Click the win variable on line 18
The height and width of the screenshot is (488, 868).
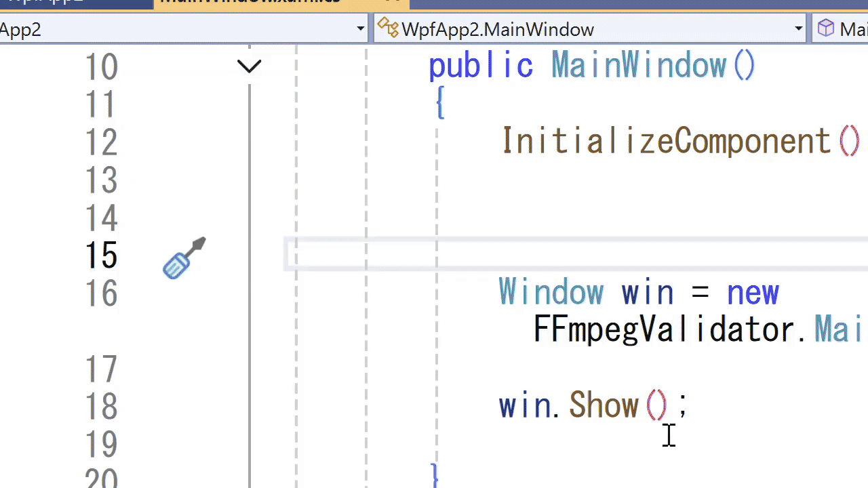(522, 405)
